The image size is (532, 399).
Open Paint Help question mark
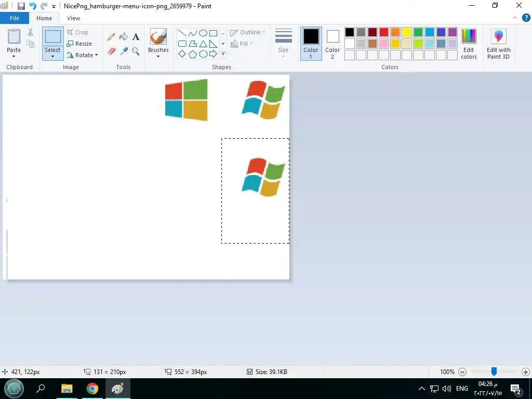pos(526,18)
